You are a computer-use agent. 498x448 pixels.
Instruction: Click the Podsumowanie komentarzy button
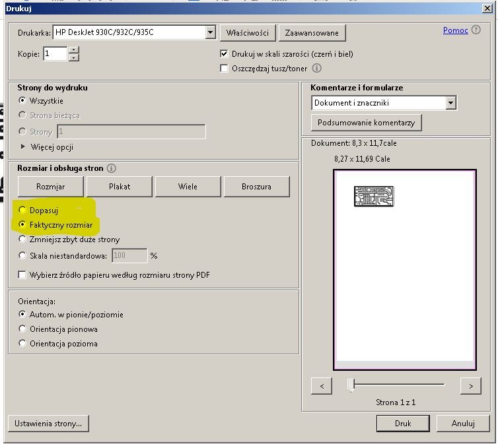pos(366,123)
